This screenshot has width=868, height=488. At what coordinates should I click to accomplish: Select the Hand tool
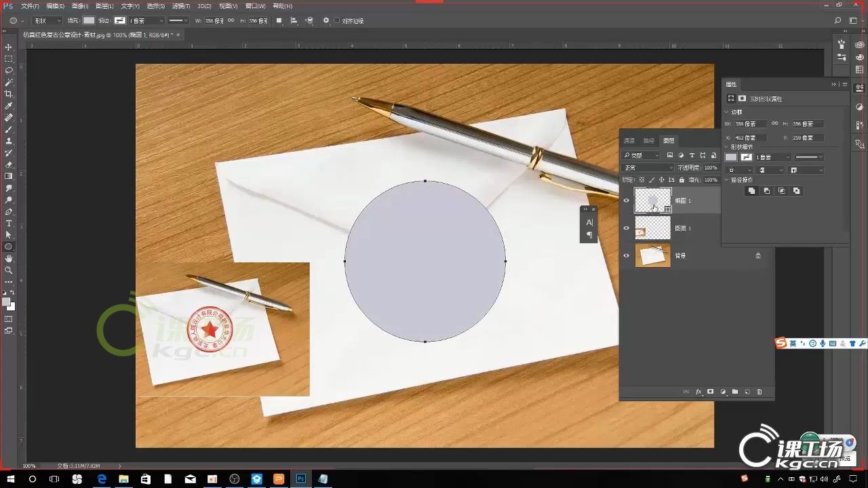9,258
